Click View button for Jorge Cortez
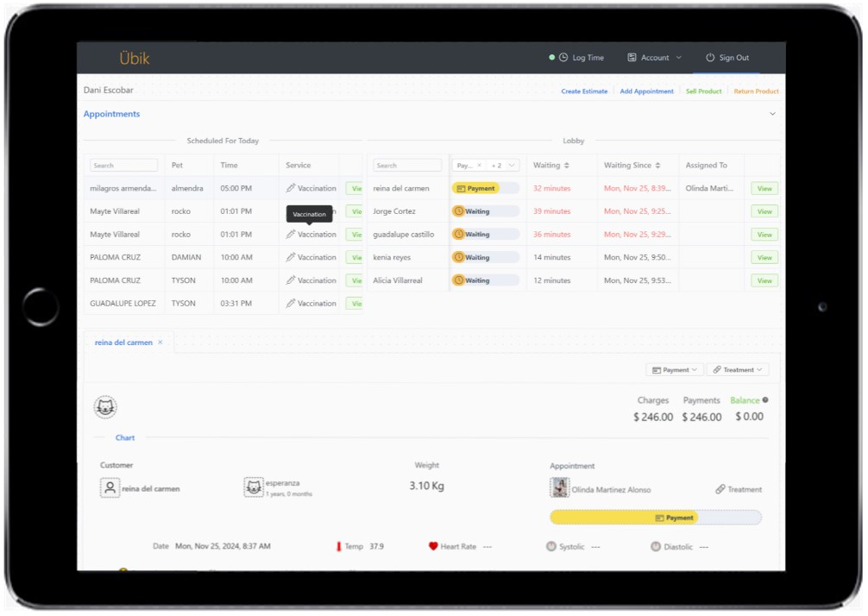868x616 pixels. (x=764, y=211)
